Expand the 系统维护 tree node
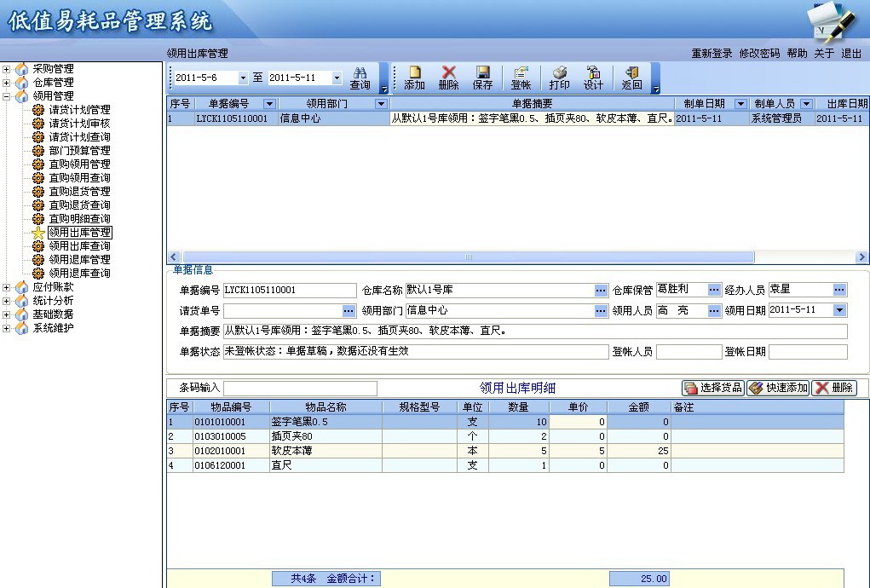 6,328
